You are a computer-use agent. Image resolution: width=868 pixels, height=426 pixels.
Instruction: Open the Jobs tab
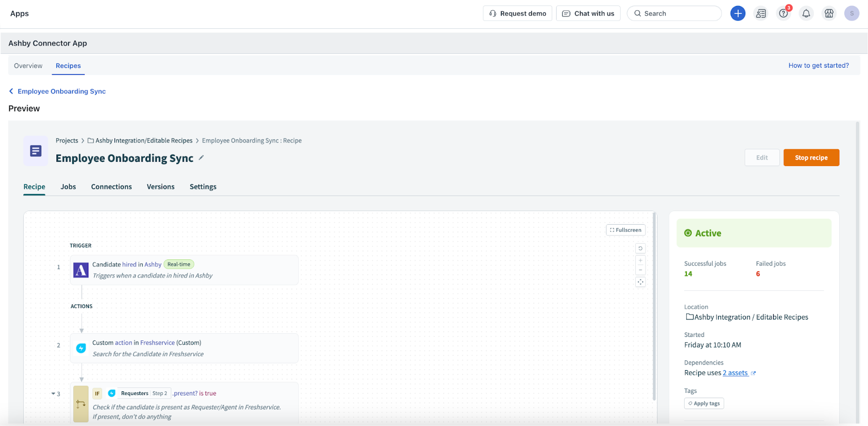coord(68,187)
